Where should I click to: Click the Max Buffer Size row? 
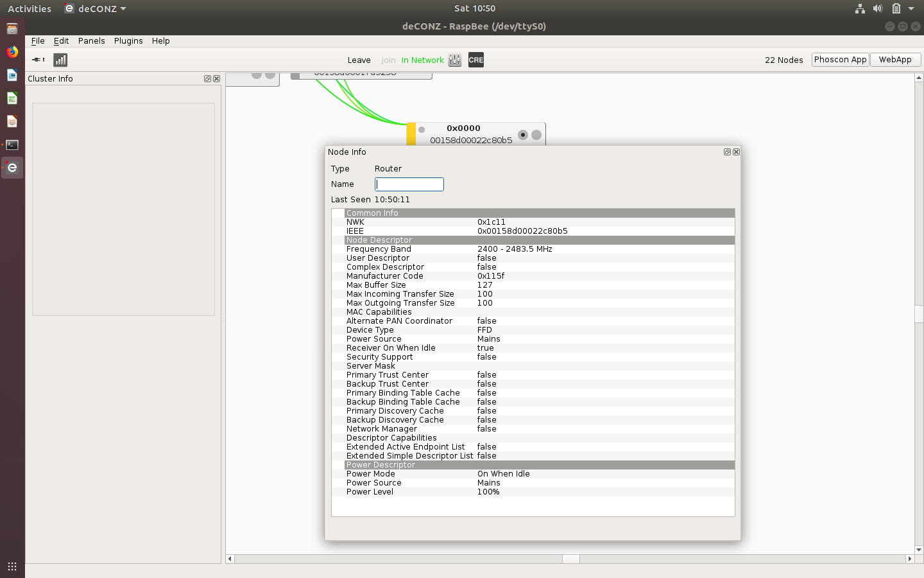coord(533,285)
